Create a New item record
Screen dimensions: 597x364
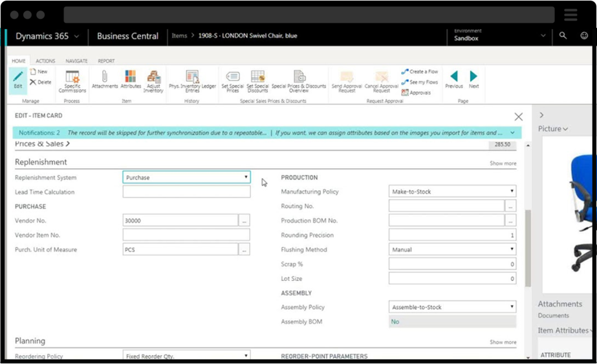(x=39, y=72)
